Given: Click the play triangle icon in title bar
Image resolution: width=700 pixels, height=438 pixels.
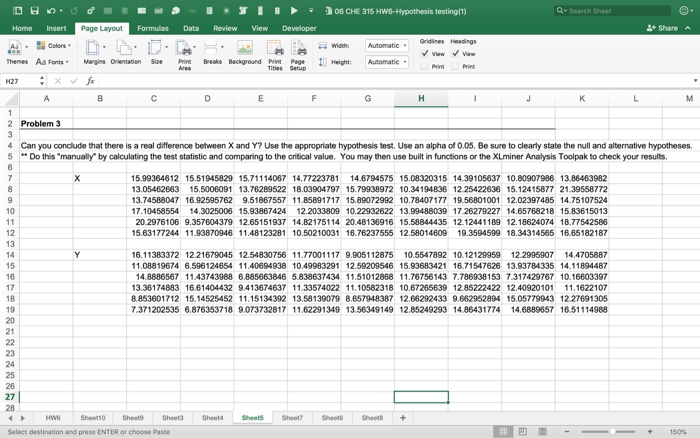Looking at the screenshot, I should click(x=294, y=11).
